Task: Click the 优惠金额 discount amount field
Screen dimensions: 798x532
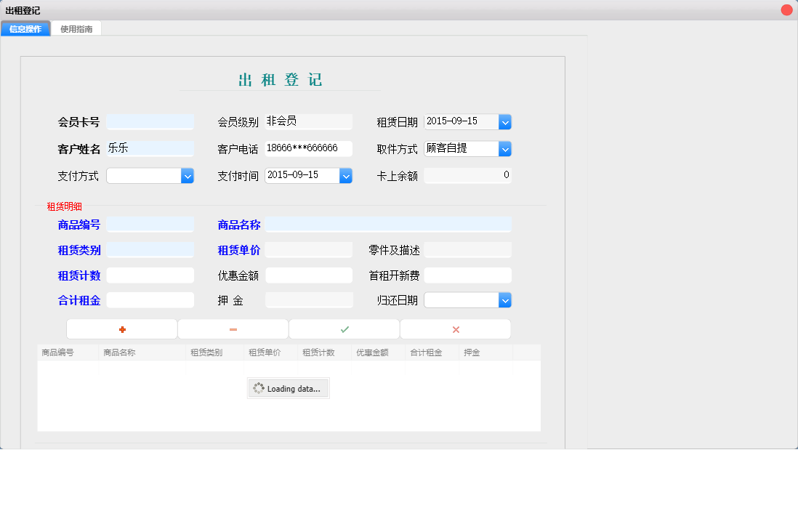Action: click(x=308, y=275)
